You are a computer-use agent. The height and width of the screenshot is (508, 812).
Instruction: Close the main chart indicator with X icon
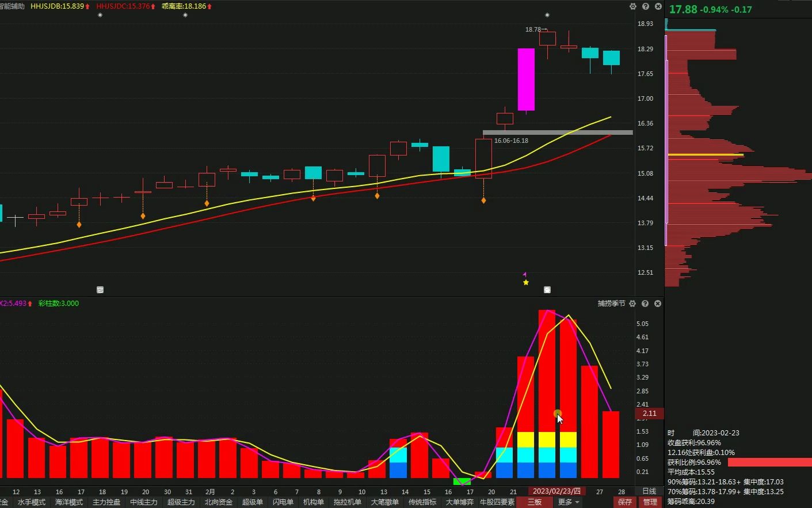click(658, 6)
